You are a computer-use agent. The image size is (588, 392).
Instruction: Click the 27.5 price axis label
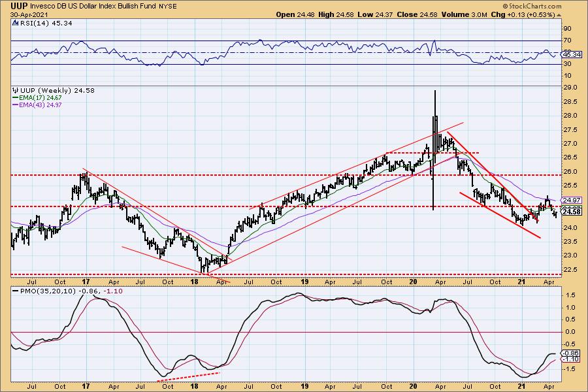pos(570,129)
